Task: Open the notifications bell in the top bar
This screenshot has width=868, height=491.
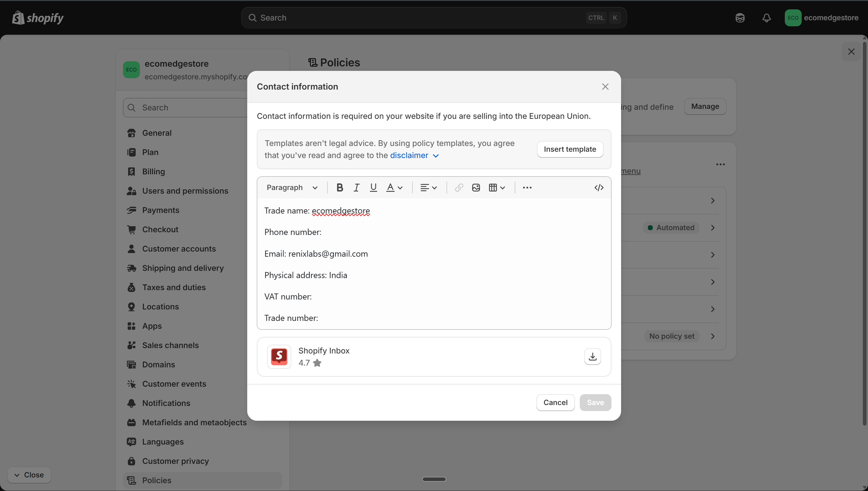Action: click(x=766, y=17)
